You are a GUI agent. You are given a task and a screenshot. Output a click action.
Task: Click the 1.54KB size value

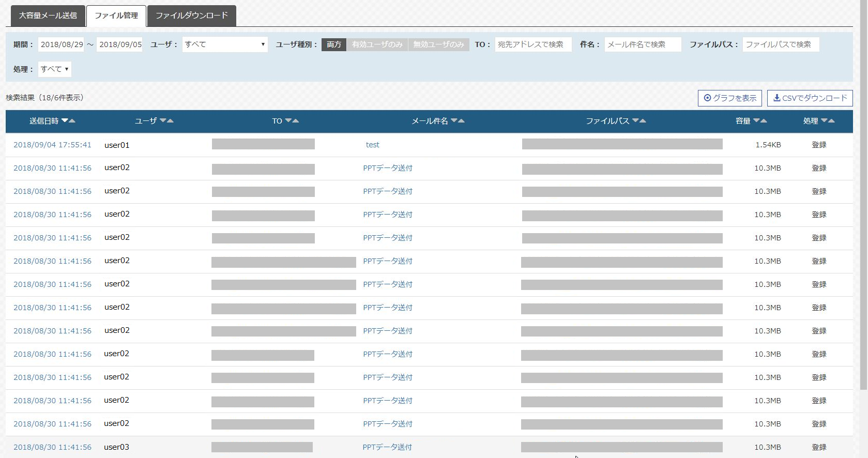(x=768, y=145)
